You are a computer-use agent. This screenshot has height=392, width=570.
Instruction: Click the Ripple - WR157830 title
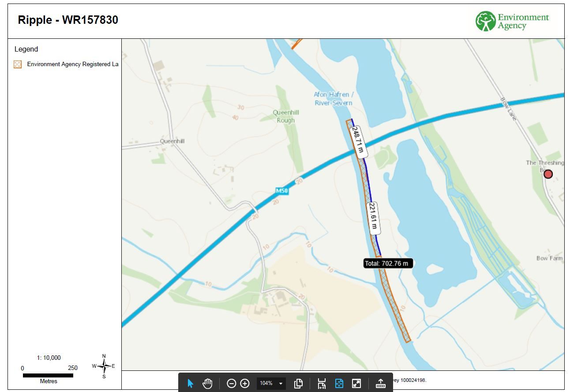pos(68,20)
